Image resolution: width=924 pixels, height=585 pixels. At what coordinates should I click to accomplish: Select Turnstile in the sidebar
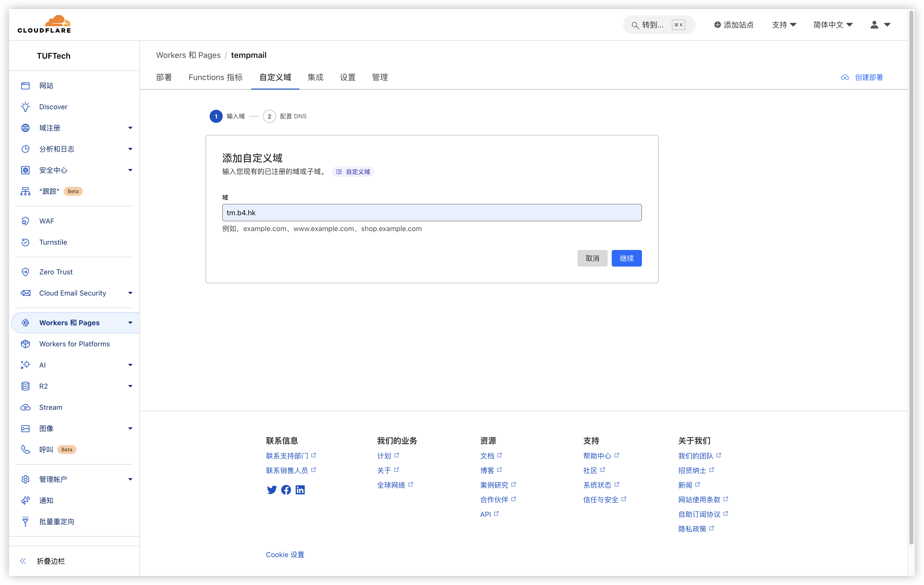click(53, 242)
